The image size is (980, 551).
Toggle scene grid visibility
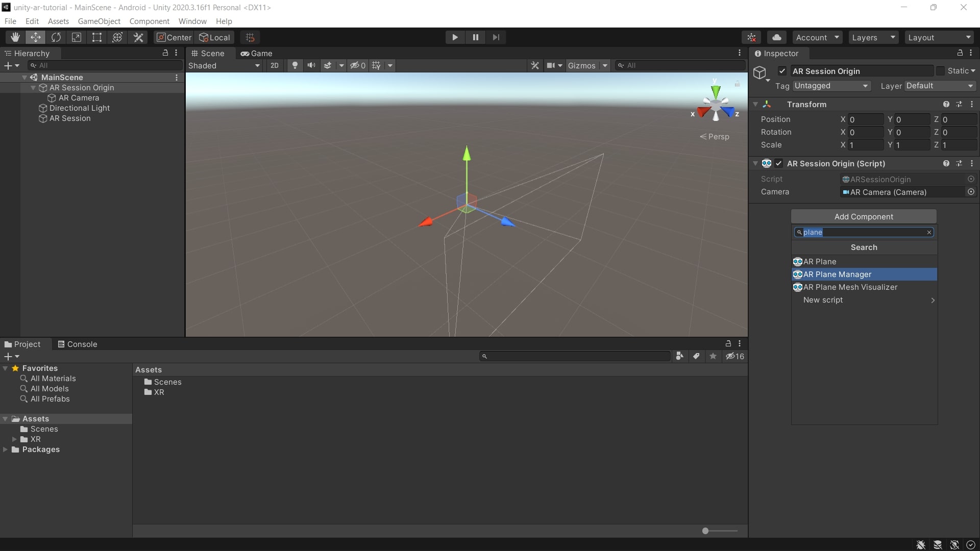tap(377, 65)
